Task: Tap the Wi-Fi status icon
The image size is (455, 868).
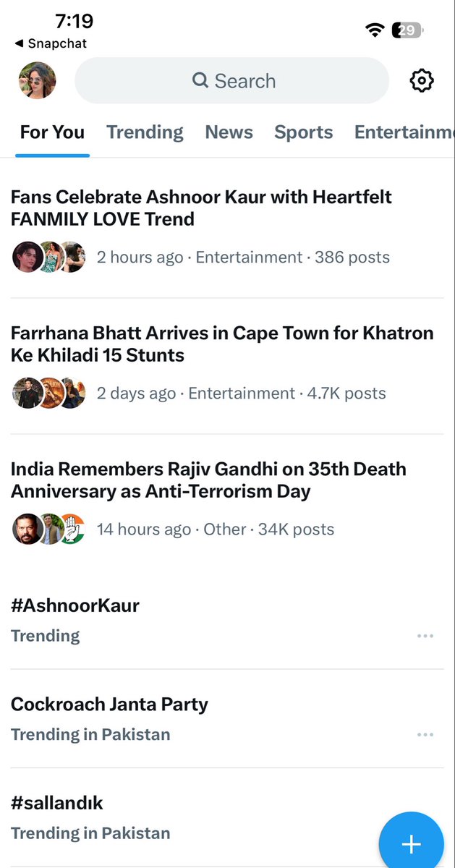Action: coord(375,30)
